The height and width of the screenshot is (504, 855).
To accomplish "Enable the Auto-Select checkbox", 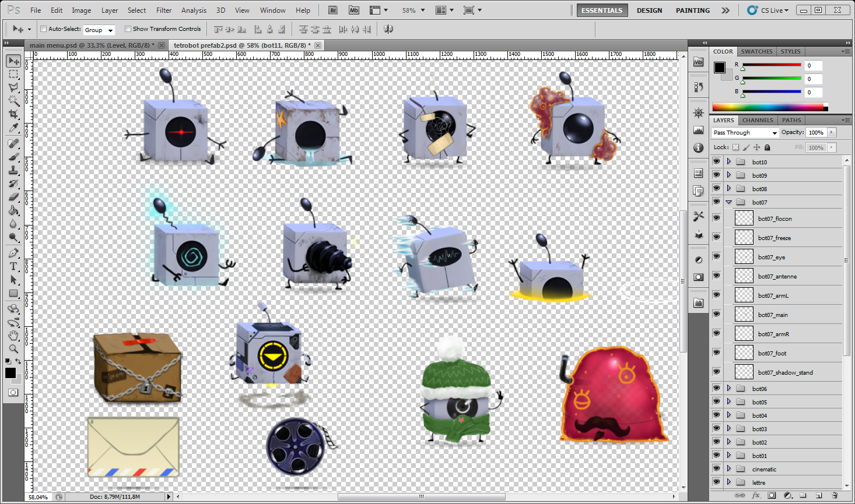I will (x=44, y=29).
